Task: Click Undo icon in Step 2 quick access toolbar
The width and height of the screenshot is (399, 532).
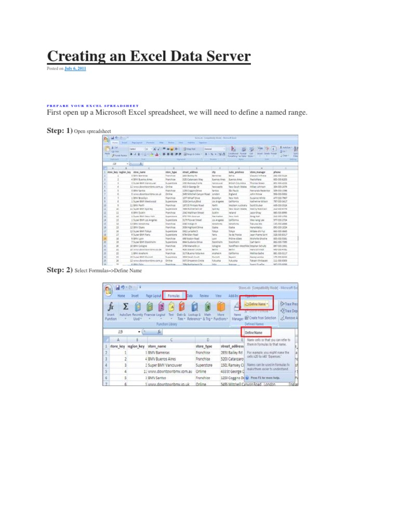Action: [x=123, y=287]
